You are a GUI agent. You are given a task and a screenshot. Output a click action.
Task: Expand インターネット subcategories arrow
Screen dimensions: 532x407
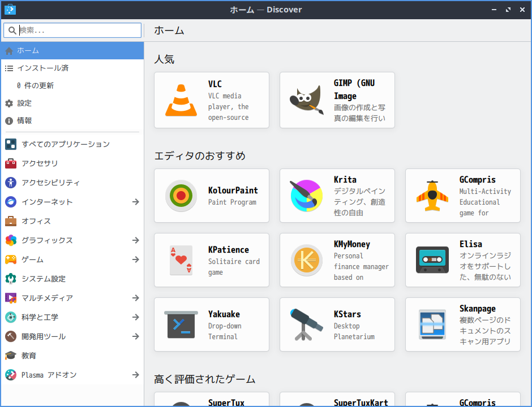(136, 202)
